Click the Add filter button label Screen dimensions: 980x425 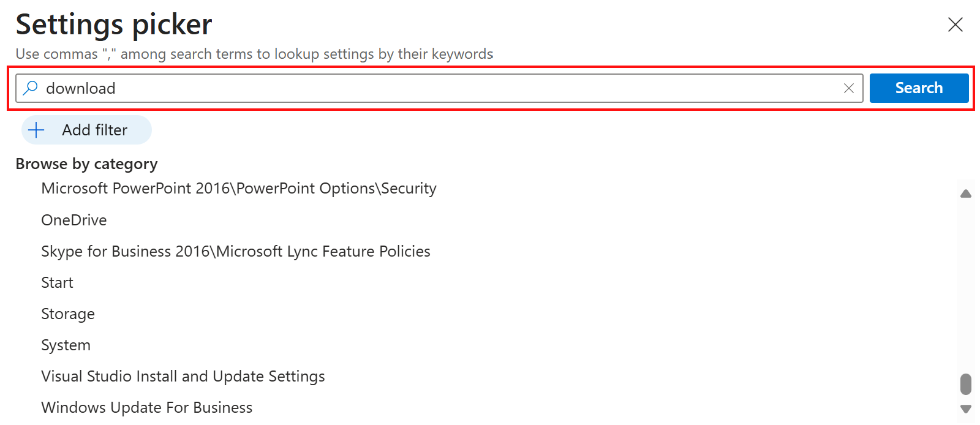pos(94,130)
